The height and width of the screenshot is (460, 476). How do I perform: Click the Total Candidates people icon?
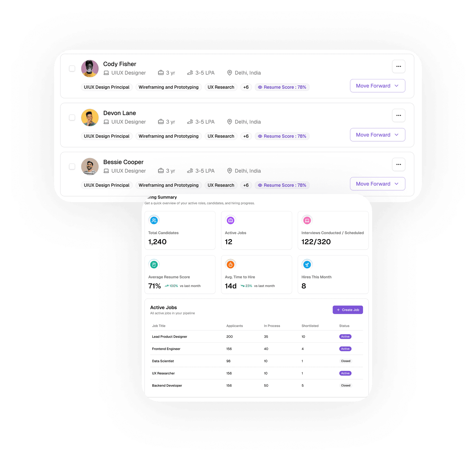click(x=154, y=220)
